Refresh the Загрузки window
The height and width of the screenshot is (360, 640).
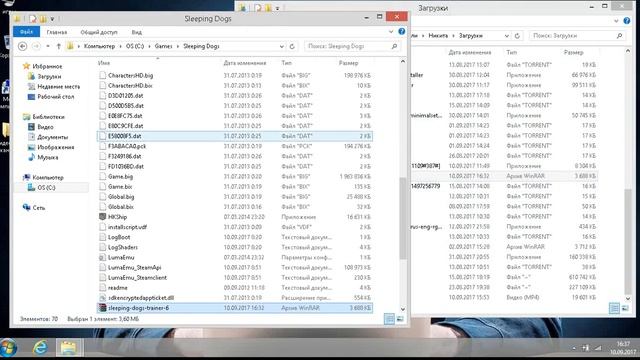(x=517, y=36)
